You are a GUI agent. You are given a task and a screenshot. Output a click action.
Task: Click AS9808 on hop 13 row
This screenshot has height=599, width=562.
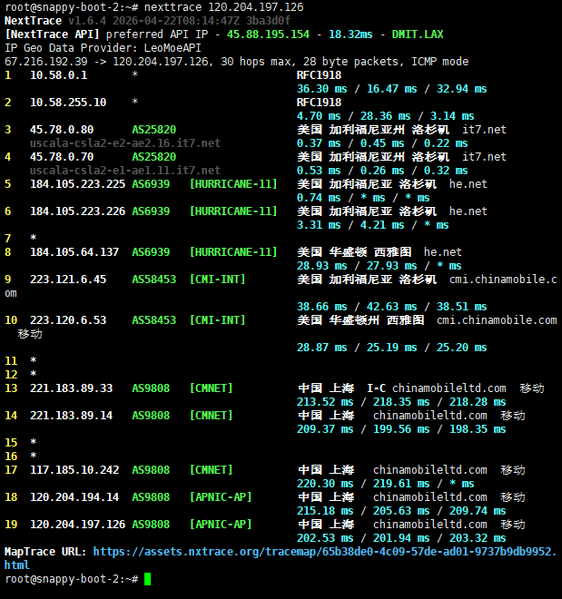[x=151, y=389]
